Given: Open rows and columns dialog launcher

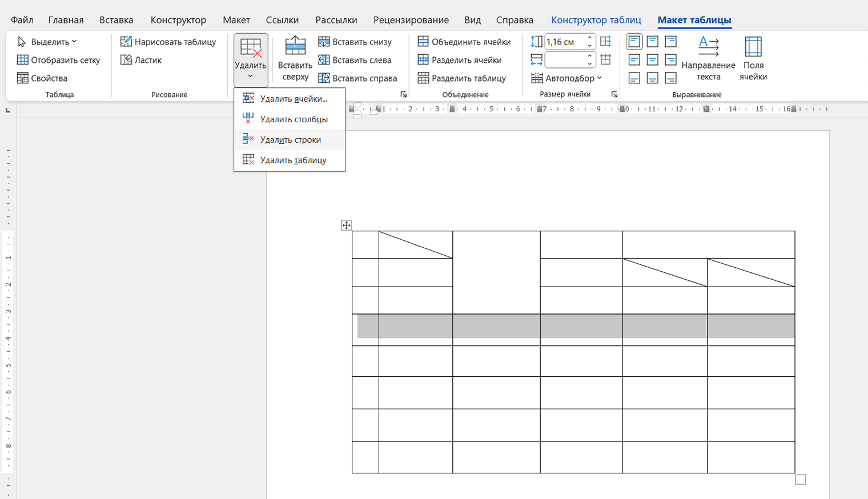Looking at the screenshot, I should tap(404, 95).
